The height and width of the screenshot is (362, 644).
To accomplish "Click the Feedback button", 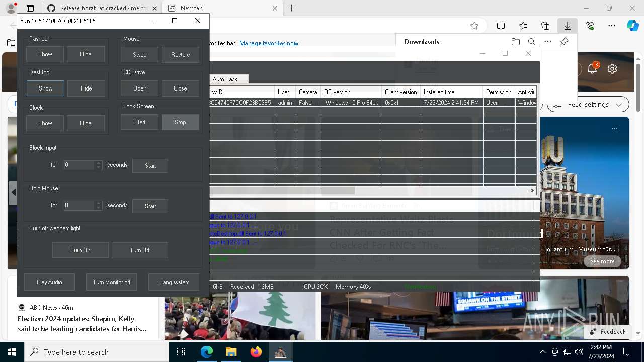I will 608,332.
